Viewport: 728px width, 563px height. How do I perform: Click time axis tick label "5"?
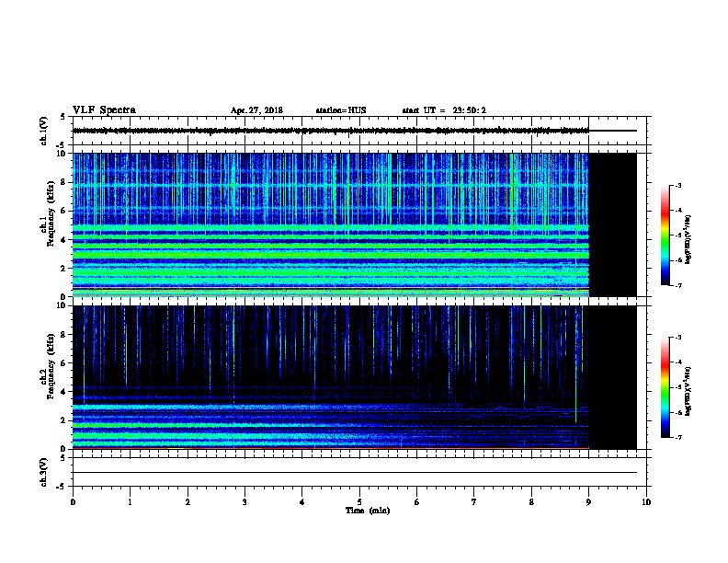click(x=359, y=502)
